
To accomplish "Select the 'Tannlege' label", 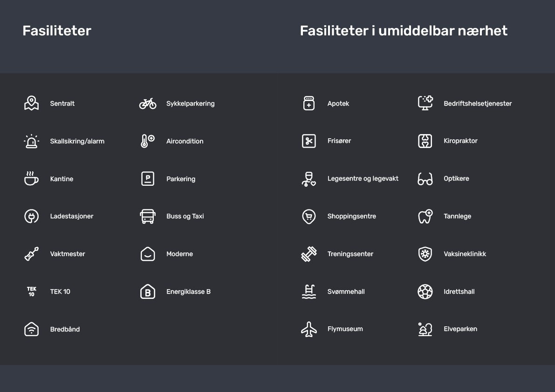I will pyautogui.click(x=457, y=216).
